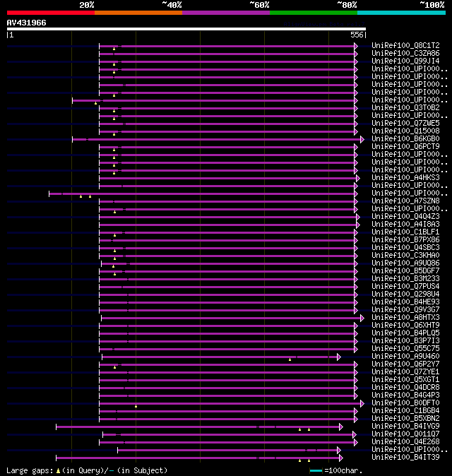Image resolution: width=452 pixels, height=476 pixels.
Task: Click the cyan 100char scale bar
Action: coord(316,470)
